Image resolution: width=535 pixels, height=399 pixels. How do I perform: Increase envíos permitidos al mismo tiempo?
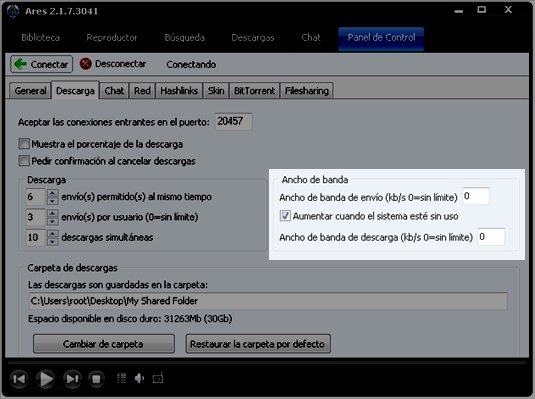coord(52,193)
